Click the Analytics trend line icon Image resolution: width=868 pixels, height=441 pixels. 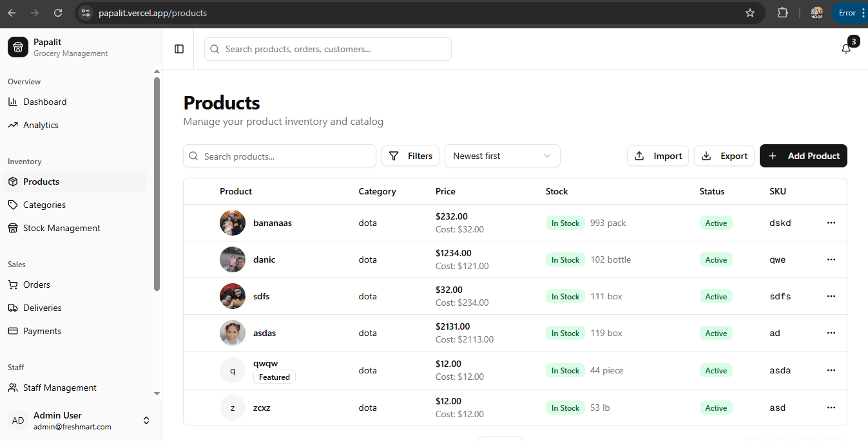click(x=13, y=125)
